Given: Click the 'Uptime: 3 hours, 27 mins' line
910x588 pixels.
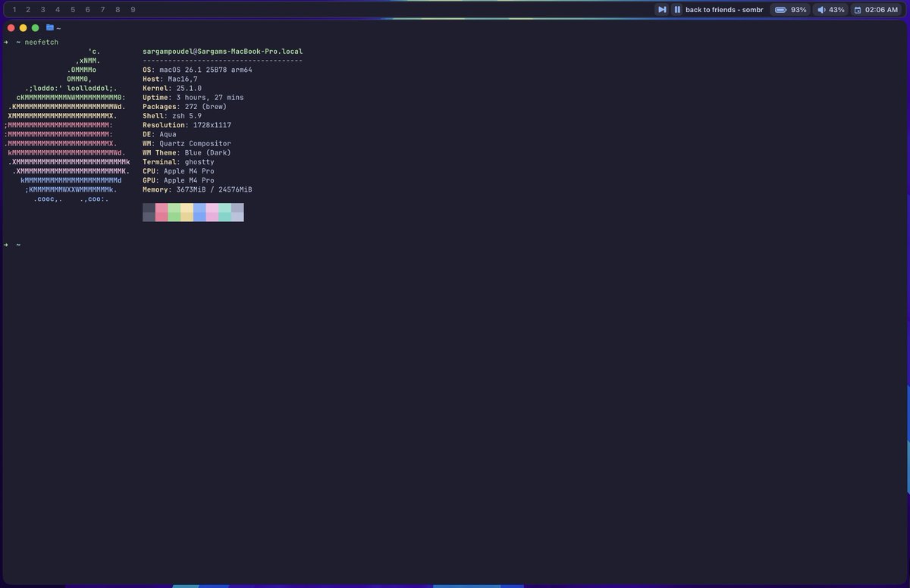Looking at the screenshot, I should pos(193,98).
